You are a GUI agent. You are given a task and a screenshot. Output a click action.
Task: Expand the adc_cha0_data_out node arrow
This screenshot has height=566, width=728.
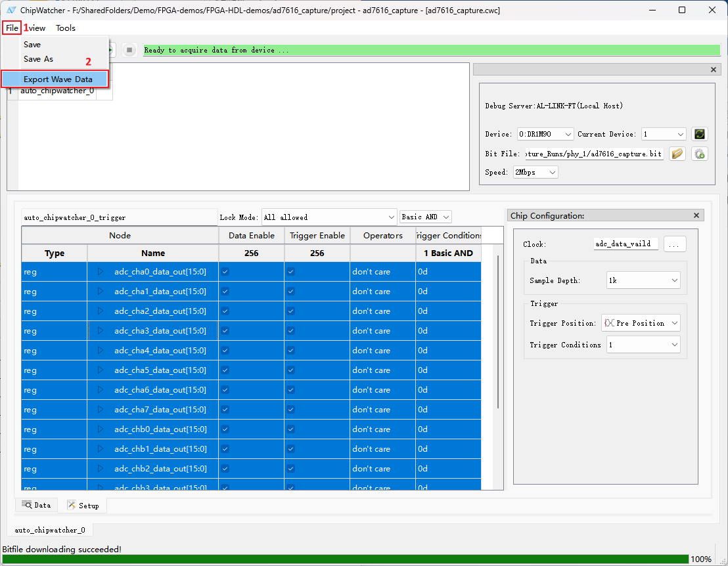point(101,272)
